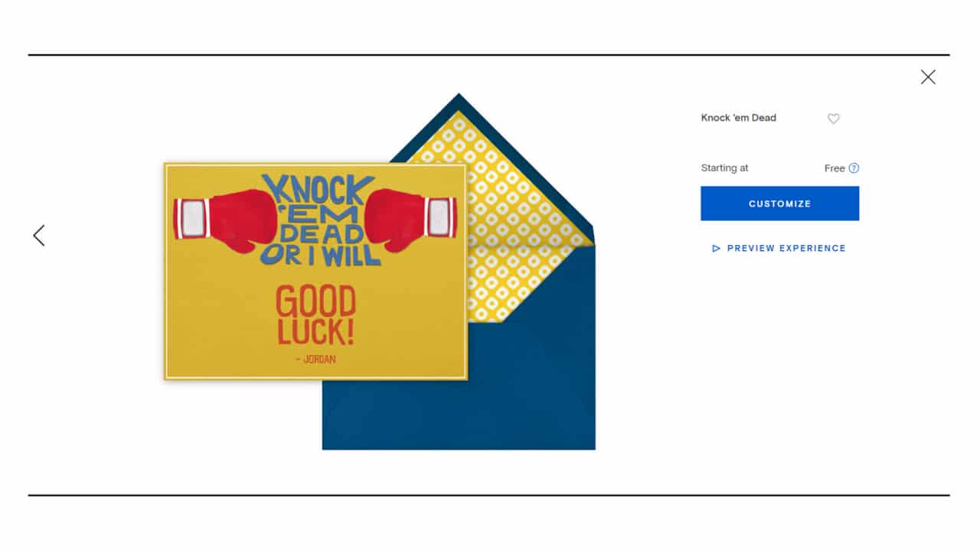Click the dark envelope flap tip

coord(459,106)
